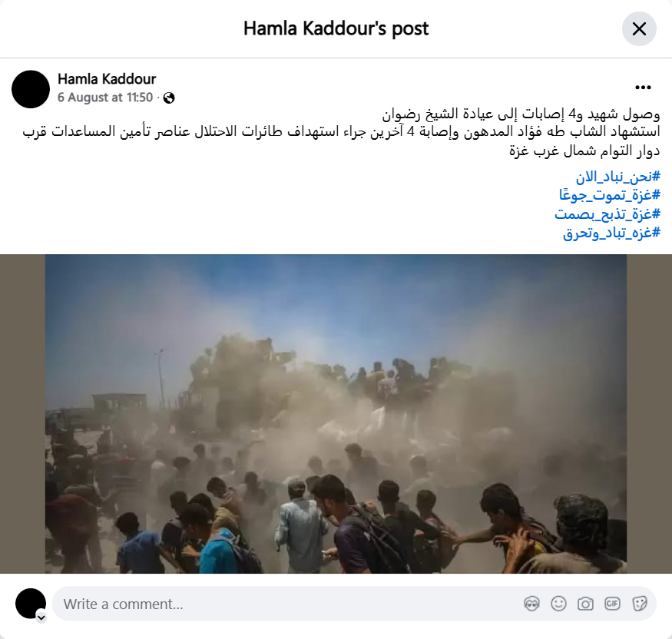The height and width of the screenshot is (639, 672).
Task: Open the #غزة_تموت_جوعًا hashtag
Action: (x=610, y=195)
